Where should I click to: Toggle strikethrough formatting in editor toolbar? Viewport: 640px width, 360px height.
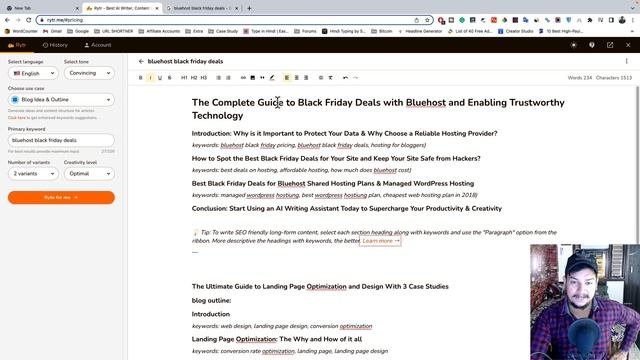169,78
